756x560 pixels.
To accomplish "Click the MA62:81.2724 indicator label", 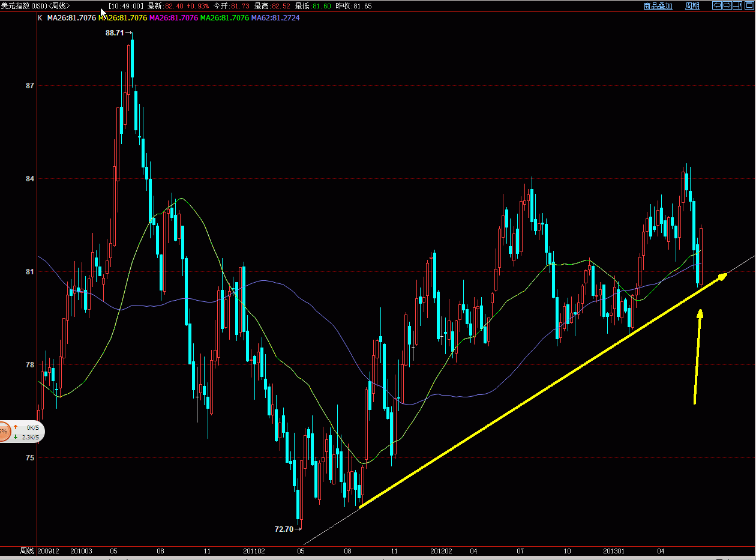I will 275,18.
